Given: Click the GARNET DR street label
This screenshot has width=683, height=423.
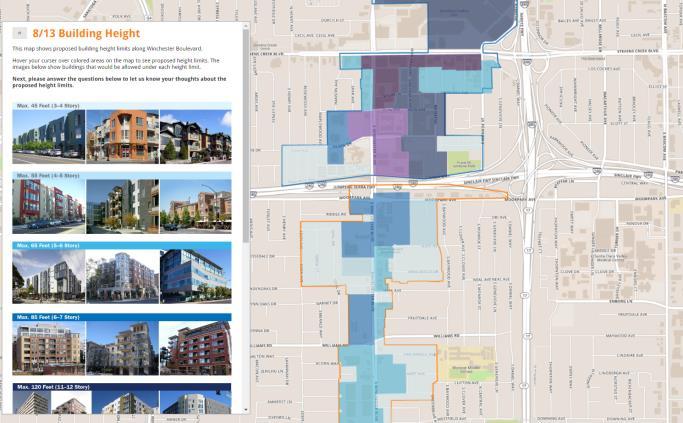Looking at the screenshot, I should tap(327, 303).
